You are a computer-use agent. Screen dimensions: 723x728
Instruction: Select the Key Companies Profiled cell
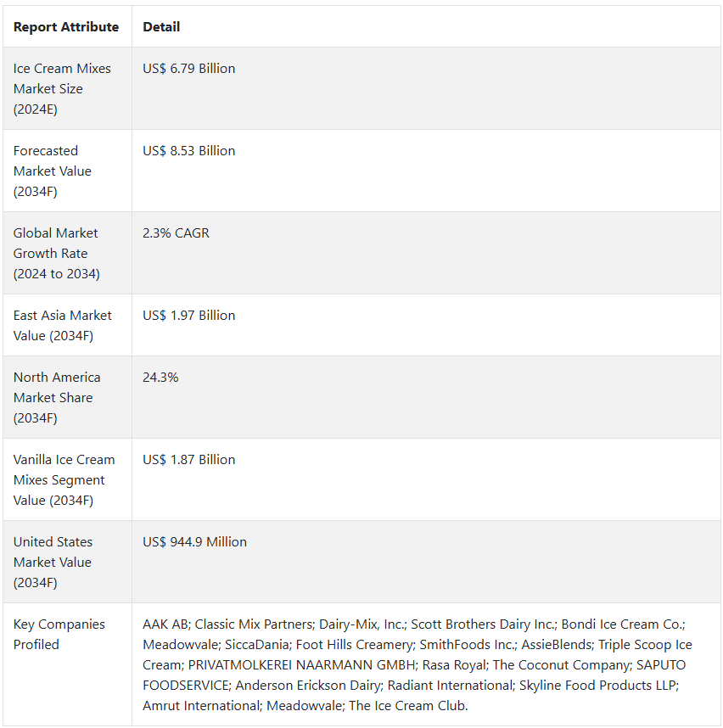pyautogui.click(x=59, y=634)
